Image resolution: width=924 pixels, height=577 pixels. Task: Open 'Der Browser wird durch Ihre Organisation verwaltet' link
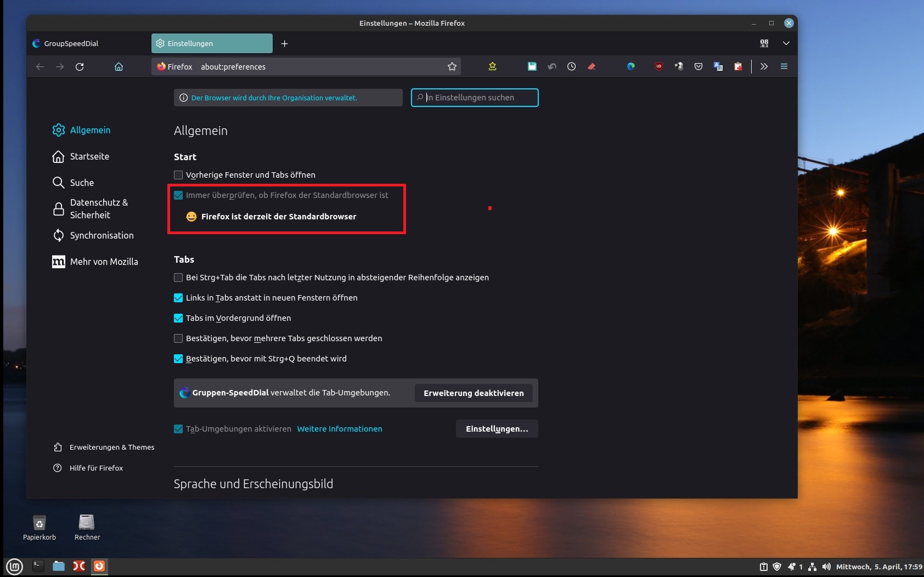pos(274,98)
